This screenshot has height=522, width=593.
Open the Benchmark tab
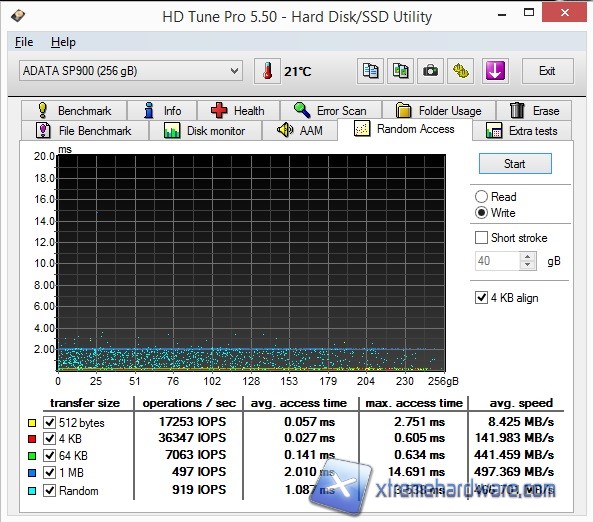[74, 110]
